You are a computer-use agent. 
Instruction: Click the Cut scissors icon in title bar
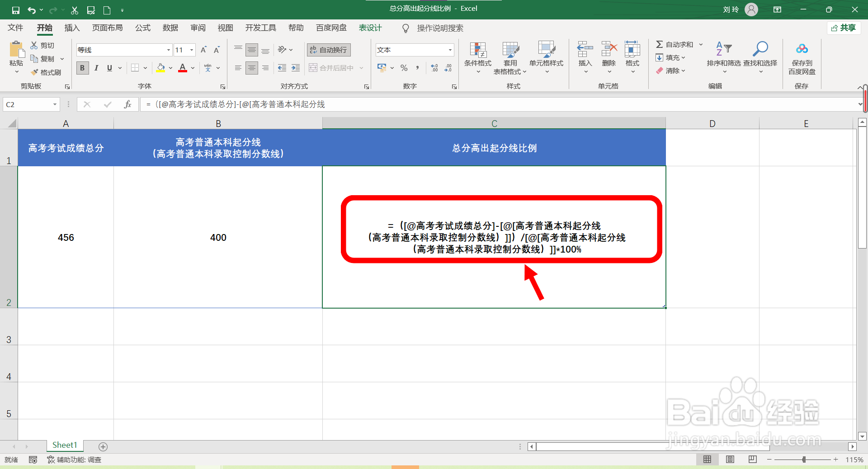pos(75,10)
